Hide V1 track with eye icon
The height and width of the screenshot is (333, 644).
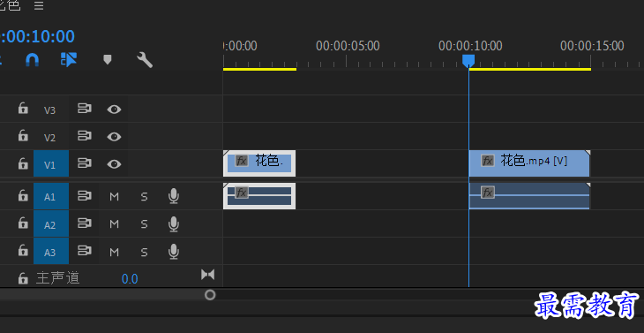coord(114,164)
